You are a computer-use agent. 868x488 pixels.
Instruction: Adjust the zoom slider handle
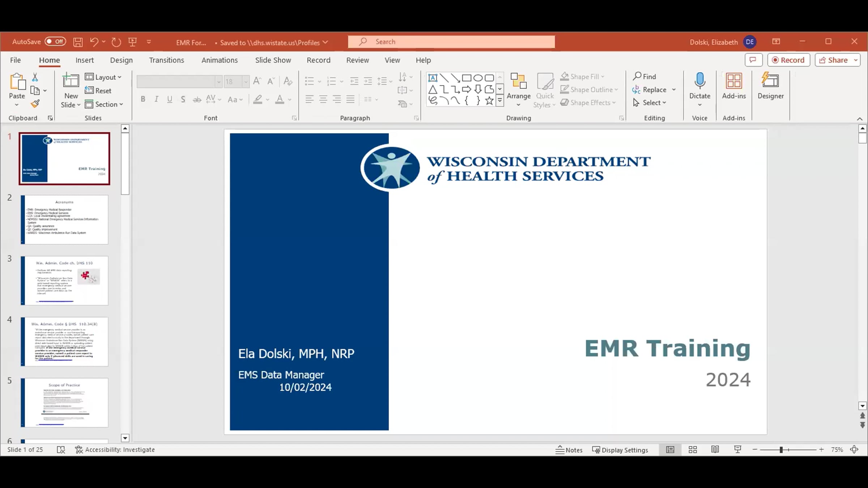[781, 449]
